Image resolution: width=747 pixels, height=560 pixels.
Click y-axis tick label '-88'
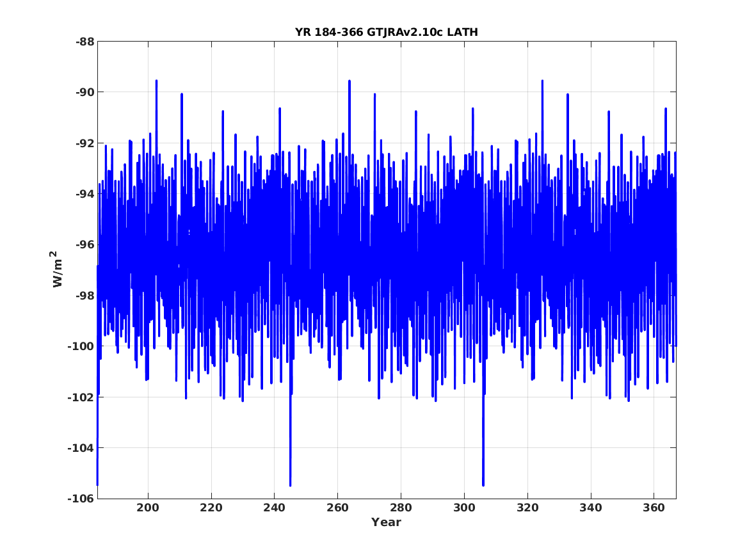coord(84,42)
